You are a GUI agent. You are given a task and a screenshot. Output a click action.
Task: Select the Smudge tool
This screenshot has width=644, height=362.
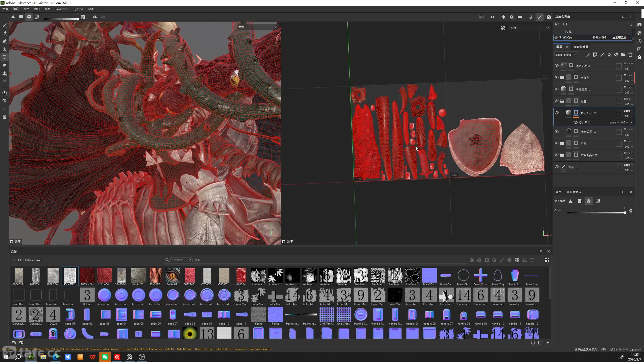click(x=4, y=65)
